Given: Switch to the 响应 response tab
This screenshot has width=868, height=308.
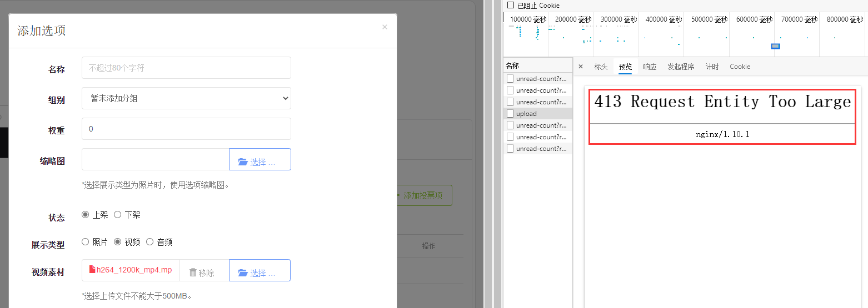Looking at the screenshot, I should click(650, 67).
